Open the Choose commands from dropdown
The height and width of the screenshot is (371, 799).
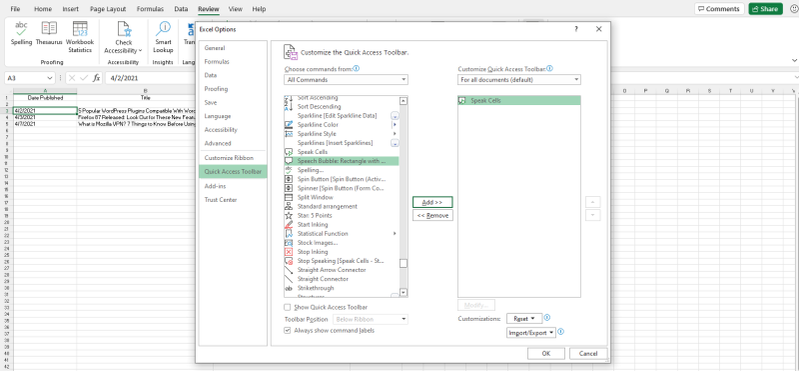(346, 80)
